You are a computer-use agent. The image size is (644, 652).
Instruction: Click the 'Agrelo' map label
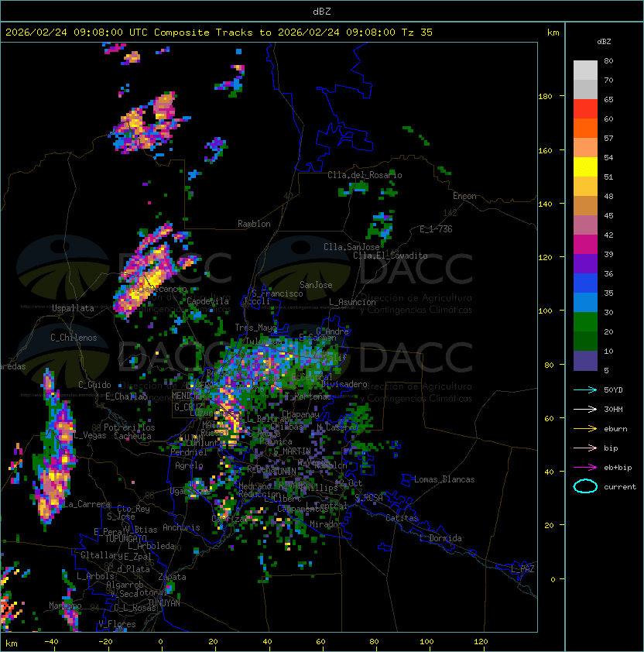pyautogui.click(x=189, y=465)
